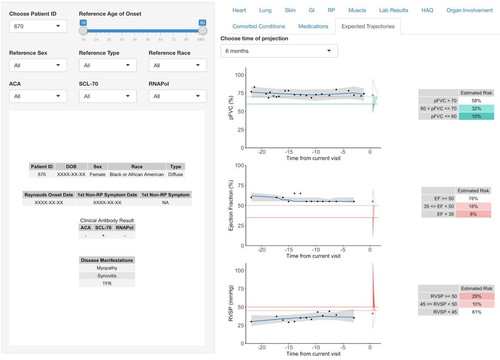Screen dimensions: 500x360
Task: Click the EF < 35 risk cell 8%
Action: point(473,214)
